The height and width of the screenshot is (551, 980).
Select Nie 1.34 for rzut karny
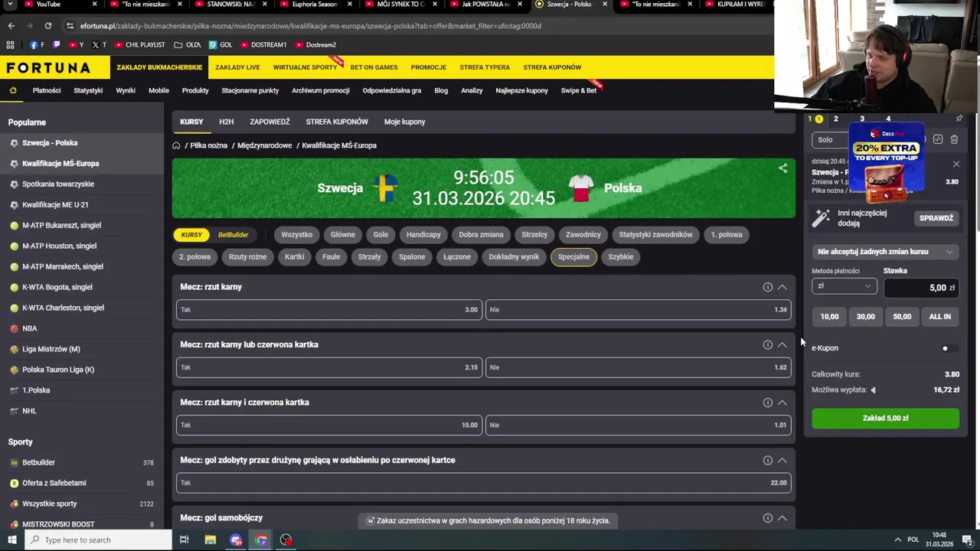tap(639, 310)
